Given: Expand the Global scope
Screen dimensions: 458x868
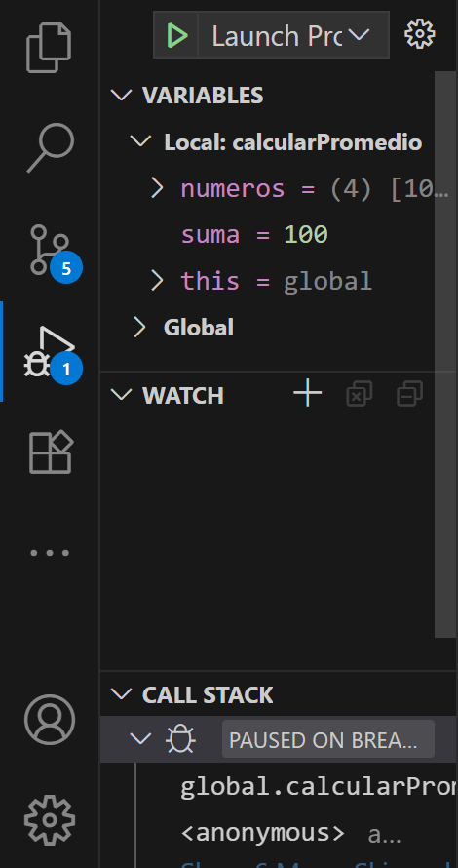Looking at the screenshot, I should pyautogui.click(x=140, y=327).
